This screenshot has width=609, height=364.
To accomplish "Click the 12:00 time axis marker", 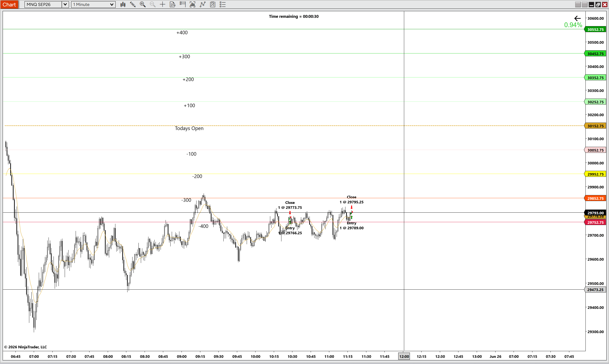I will [x=404, y=356].
